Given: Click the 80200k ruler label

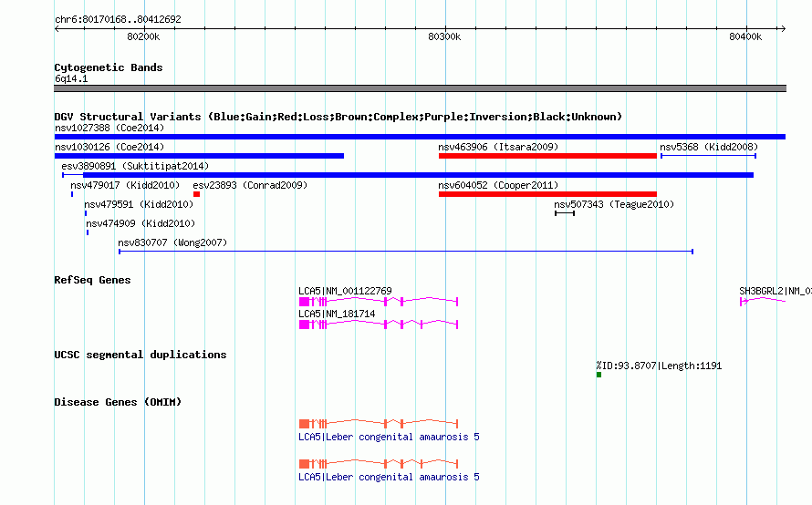Looking at the screenshot, I should tap(143, 36).
